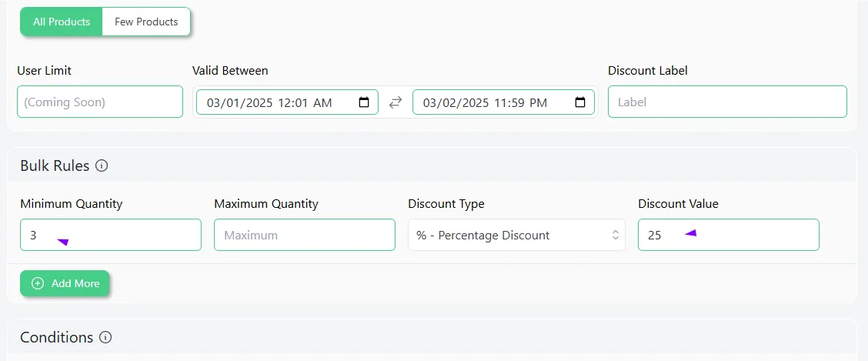Image resolution: width=868 pixels, height=361 pixels.
Task: Click the Minimum Quantity field containing 3
Action: (111, 235)
